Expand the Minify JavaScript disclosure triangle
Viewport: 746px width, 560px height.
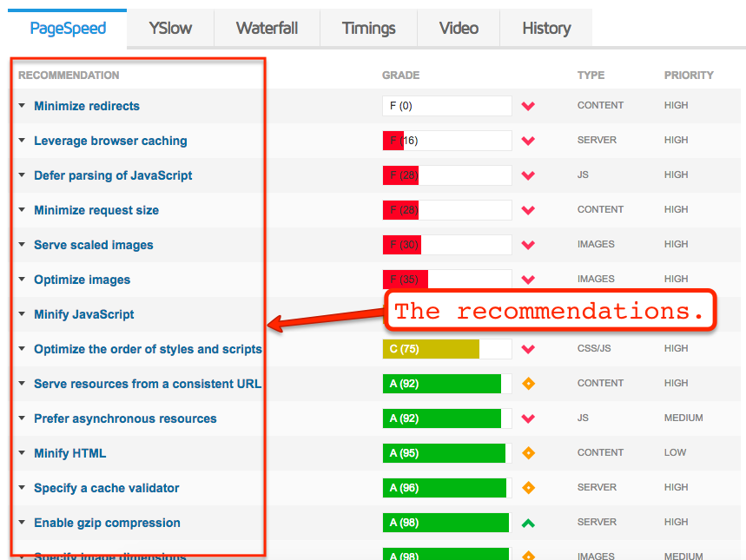coord(22,314)
